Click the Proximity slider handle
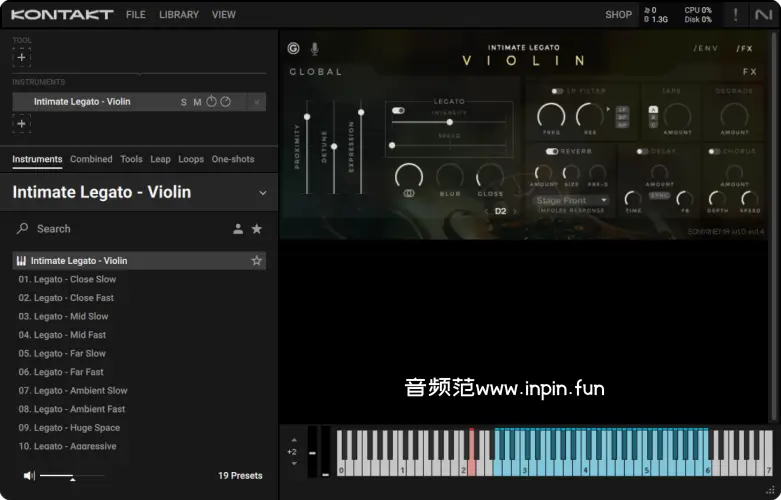 [x=307, y=117]
